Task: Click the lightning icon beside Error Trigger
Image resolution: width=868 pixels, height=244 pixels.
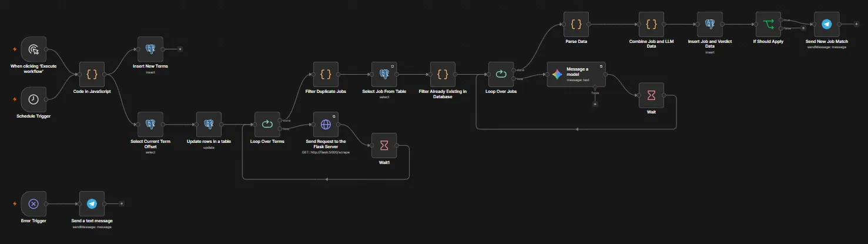Action: [x=15, y=203]
